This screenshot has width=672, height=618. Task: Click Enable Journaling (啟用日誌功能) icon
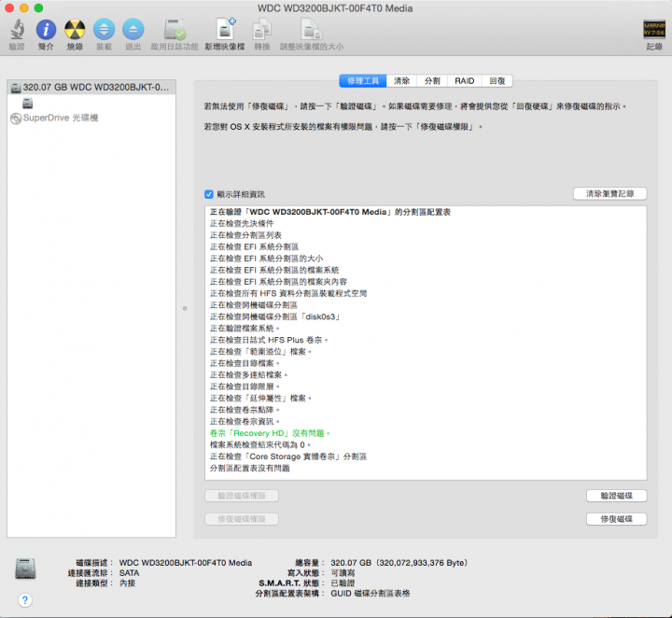pyautogui.click(x=175, y=30)
